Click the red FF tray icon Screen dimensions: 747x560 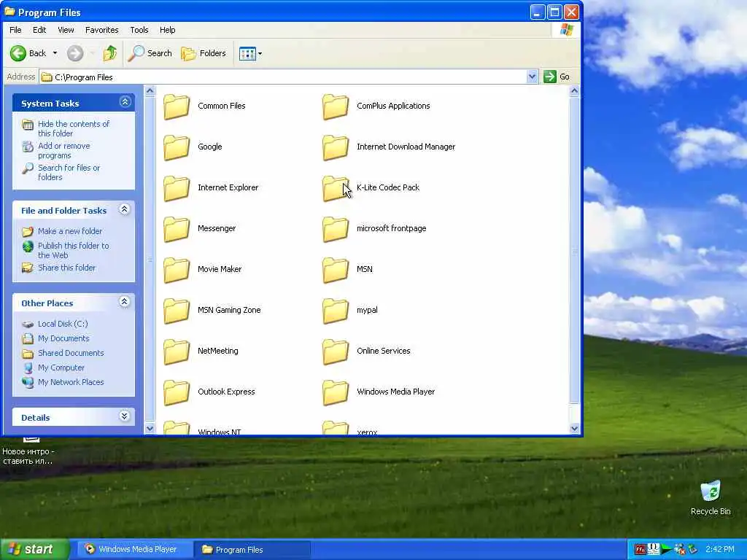click(640, 550)
